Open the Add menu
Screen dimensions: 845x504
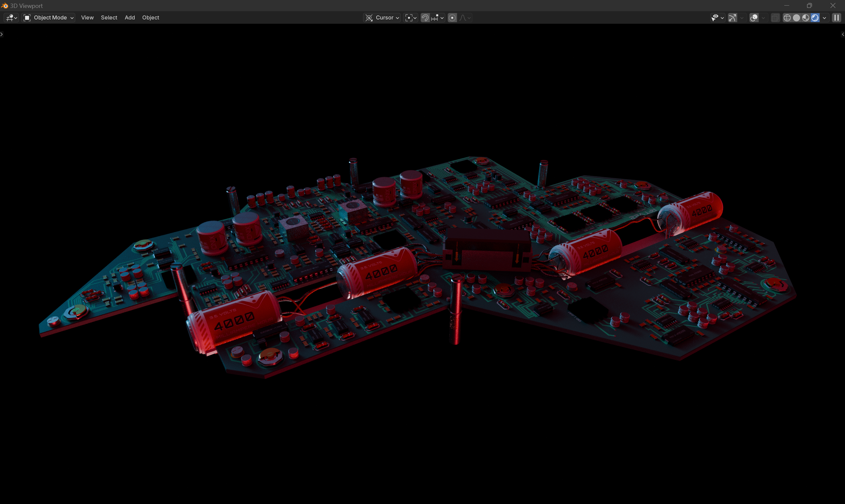(x=130, y=18)
